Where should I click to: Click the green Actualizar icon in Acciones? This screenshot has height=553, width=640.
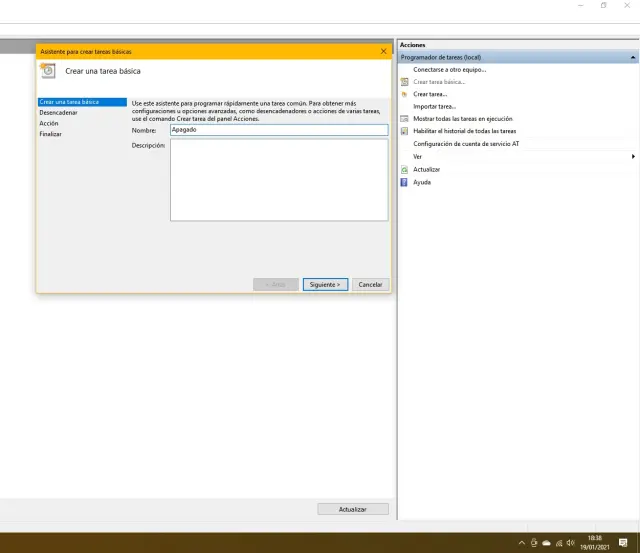click(404, 170)
